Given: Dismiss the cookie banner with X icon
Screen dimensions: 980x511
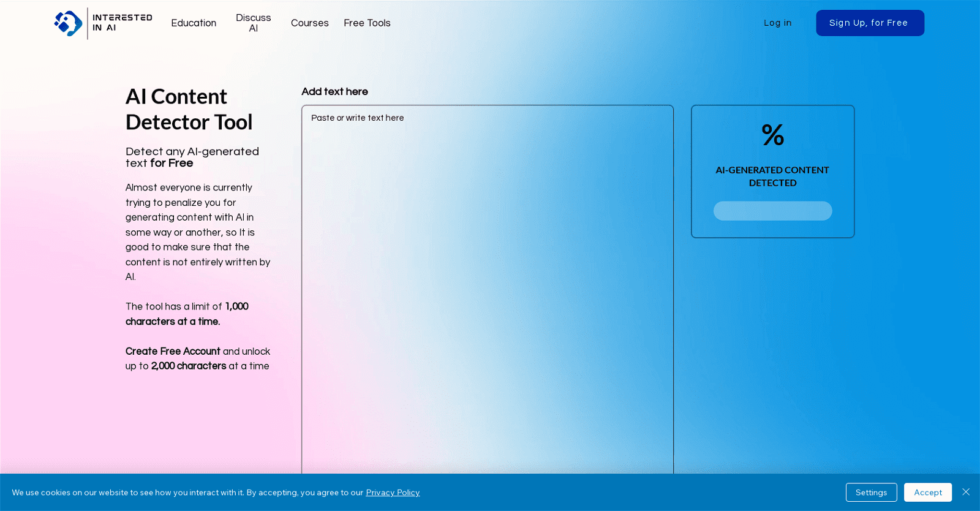Looking at the screenshot, I should point(966,492).
